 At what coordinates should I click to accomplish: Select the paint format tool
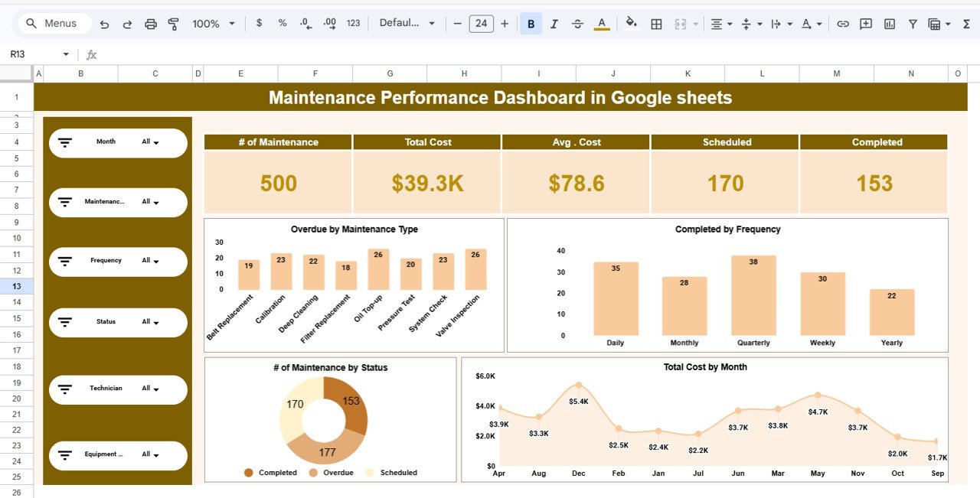click(173, 24)
